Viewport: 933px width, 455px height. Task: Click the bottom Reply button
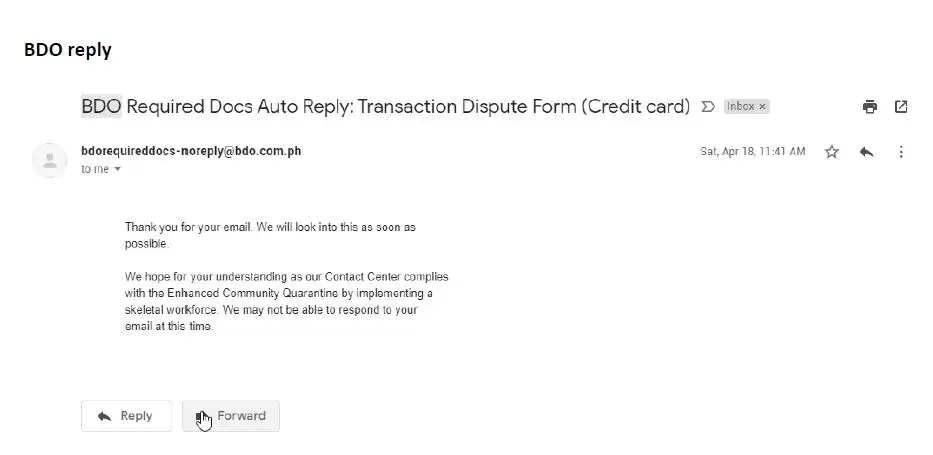[126, 416]
